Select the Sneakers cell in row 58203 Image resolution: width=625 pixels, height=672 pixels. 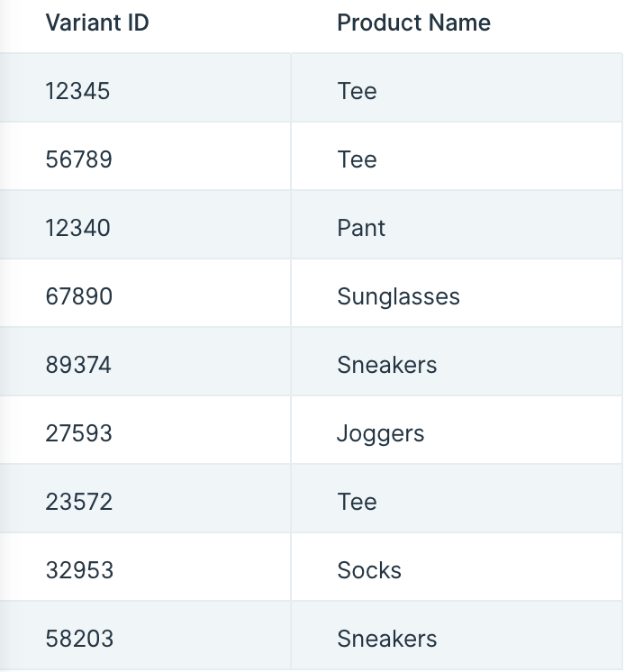tap(457, 635)
